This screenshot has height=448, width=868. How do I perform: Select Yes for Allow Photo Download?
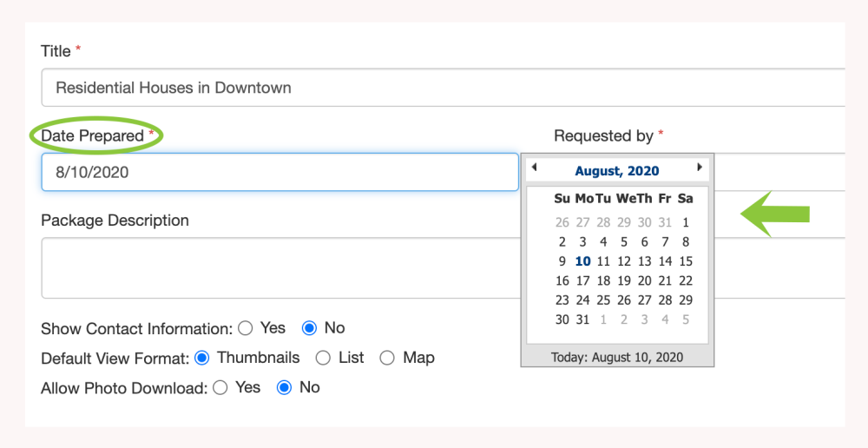(x=221, y=387)
